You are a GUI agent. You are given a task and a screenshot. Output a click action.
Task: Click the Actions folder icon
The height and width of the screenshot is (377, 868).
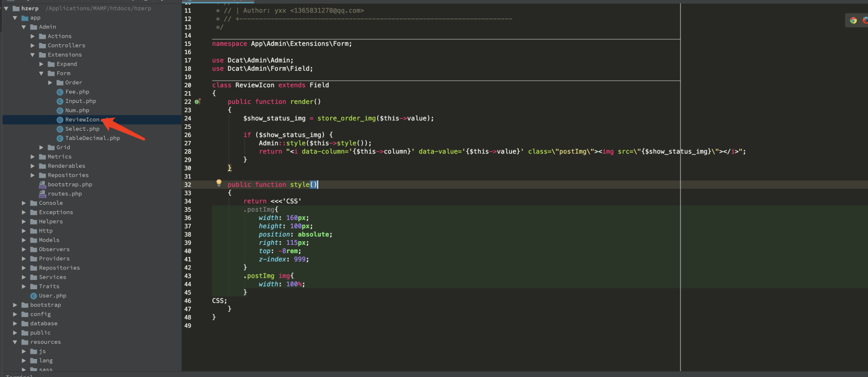click(x=42, y=36)
